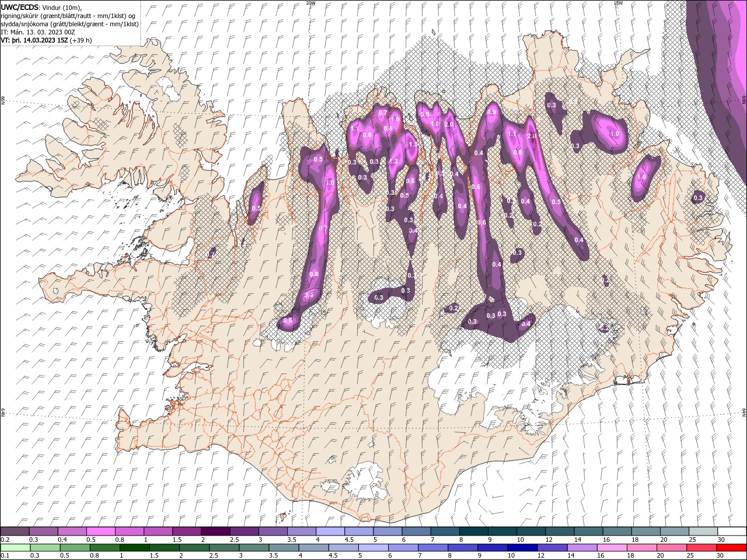Pick the light lavender top-row swatch labeled 4
This screenshot has width=747, height=560.
(x=330, y=531)
